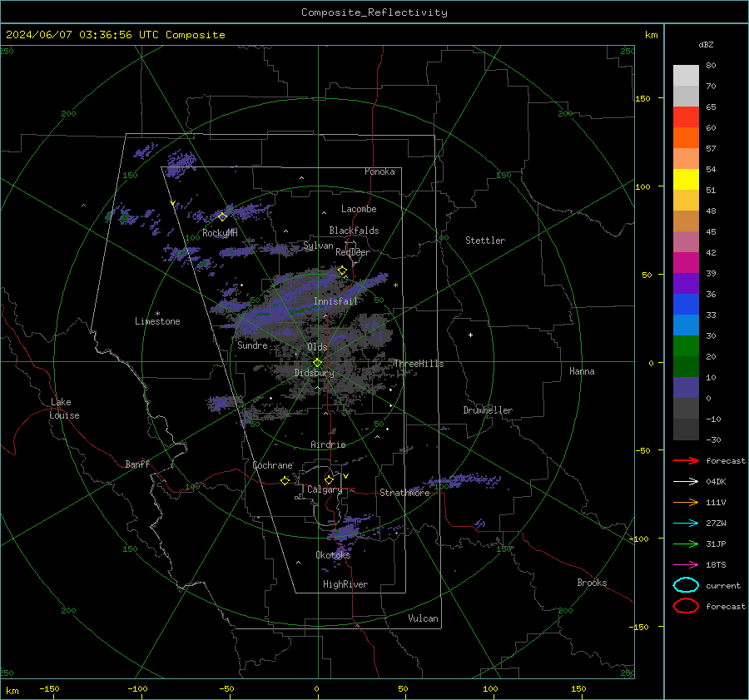Click the yellow diamond marker below Cochrane
Screen dimensions: 749x700
coord(285,480)
